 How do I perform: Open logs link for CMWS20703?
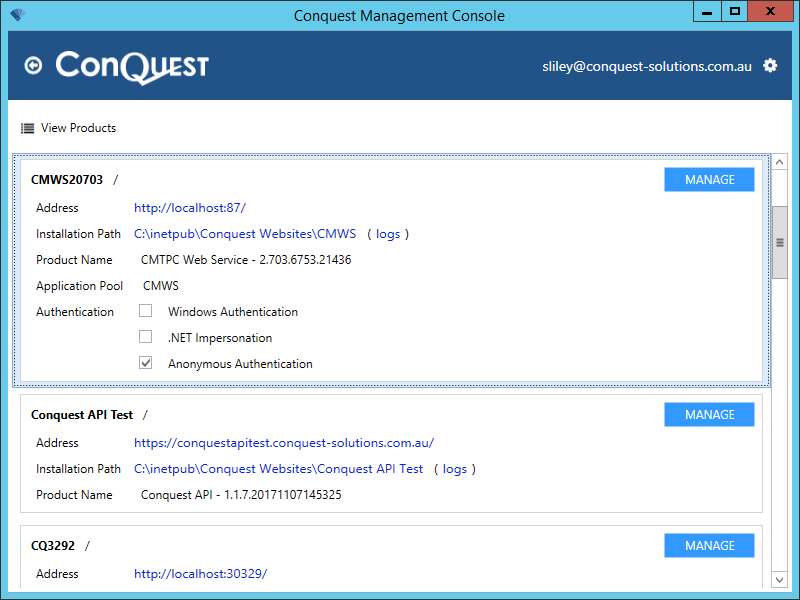pyautogui.click(x=388, y=234)
